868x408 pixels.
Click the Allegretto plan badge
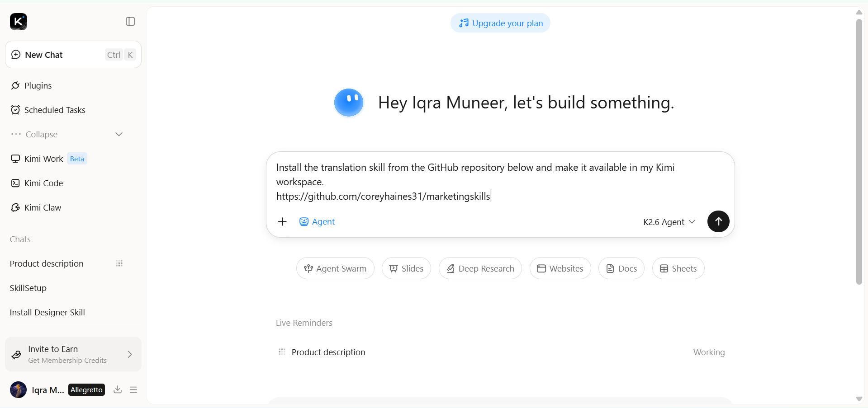pyautogui.click(x=86, y=390)
